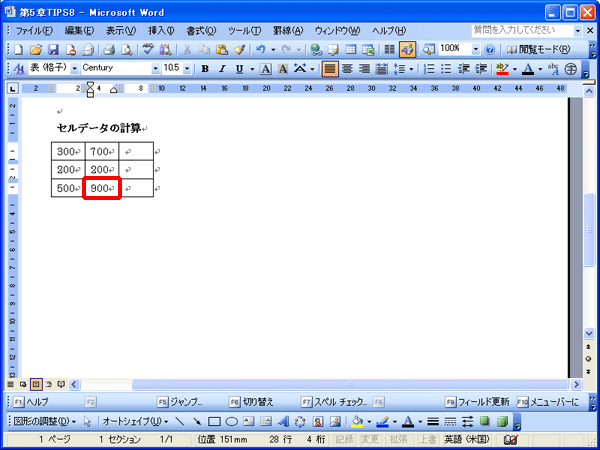Image resolution: width=600 pixels, height=450 pixels.
Task: Toggle the Select Objects pointer
Action: (88, 422)
